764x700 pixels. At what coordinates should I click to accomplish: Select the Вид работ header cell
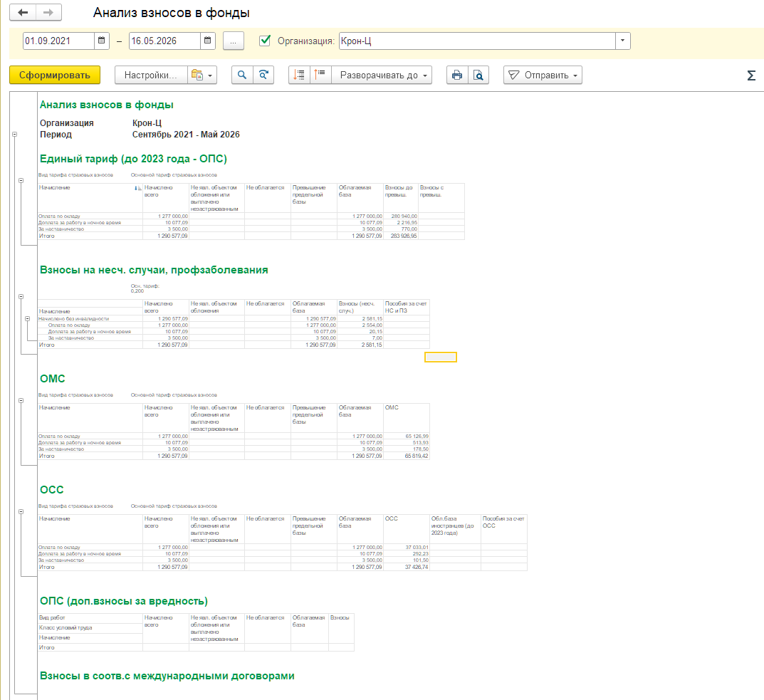90,618
